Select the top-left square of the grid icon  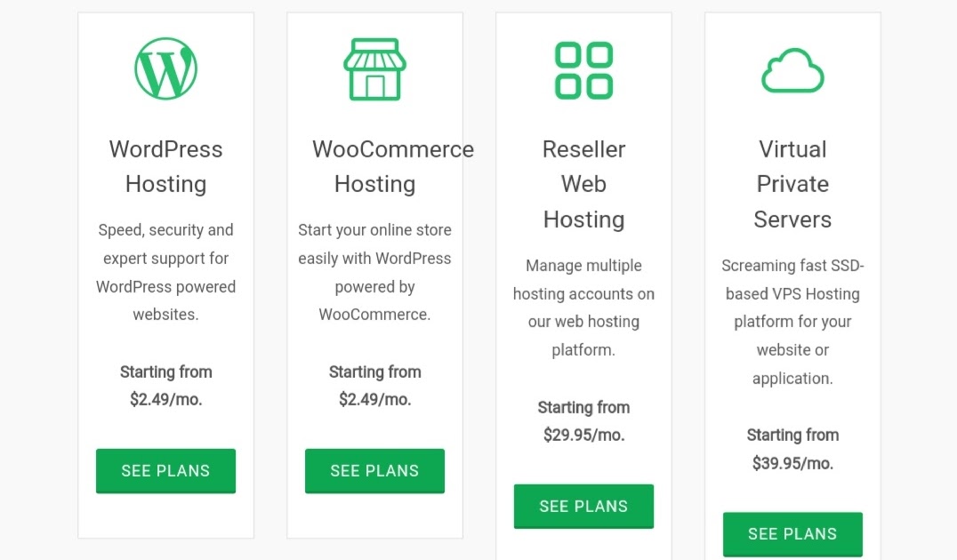567,53
